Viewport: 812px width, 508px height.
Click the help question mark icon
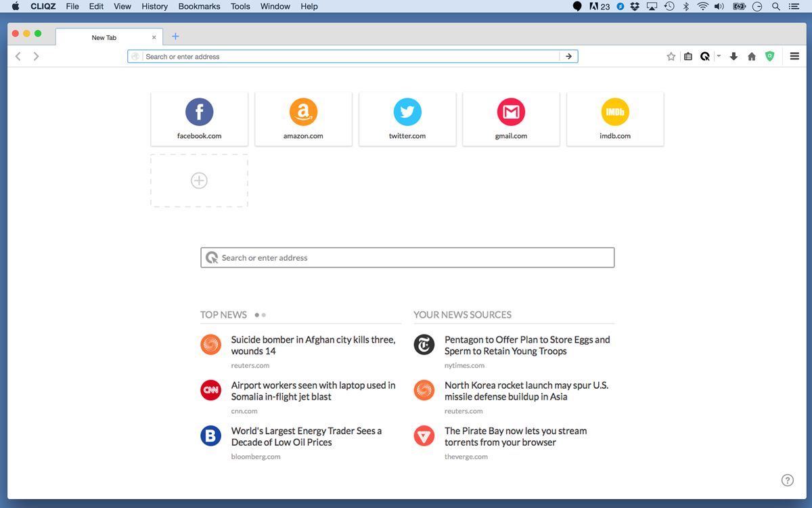(788, 480)
